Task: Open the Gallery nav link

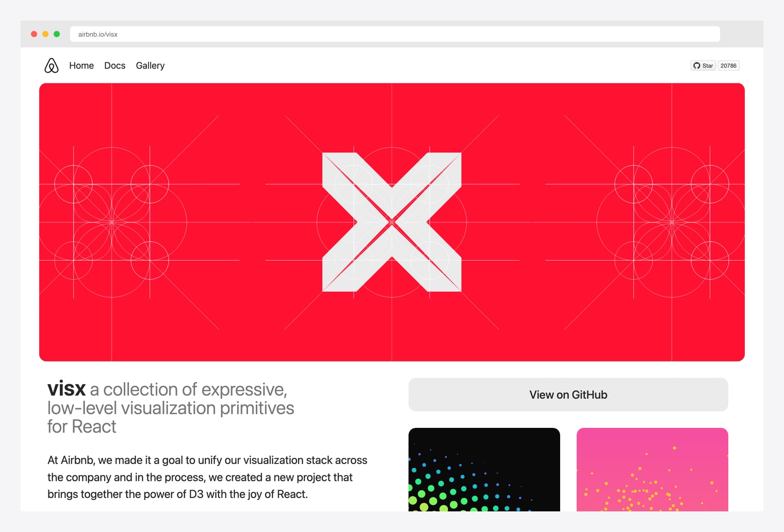Action: tap(150, 65)
